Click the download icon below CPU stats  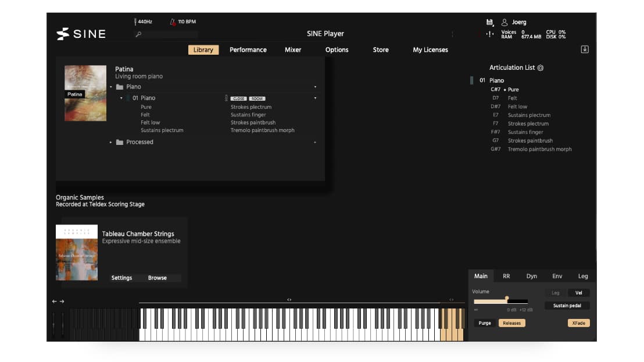(585, 49)
